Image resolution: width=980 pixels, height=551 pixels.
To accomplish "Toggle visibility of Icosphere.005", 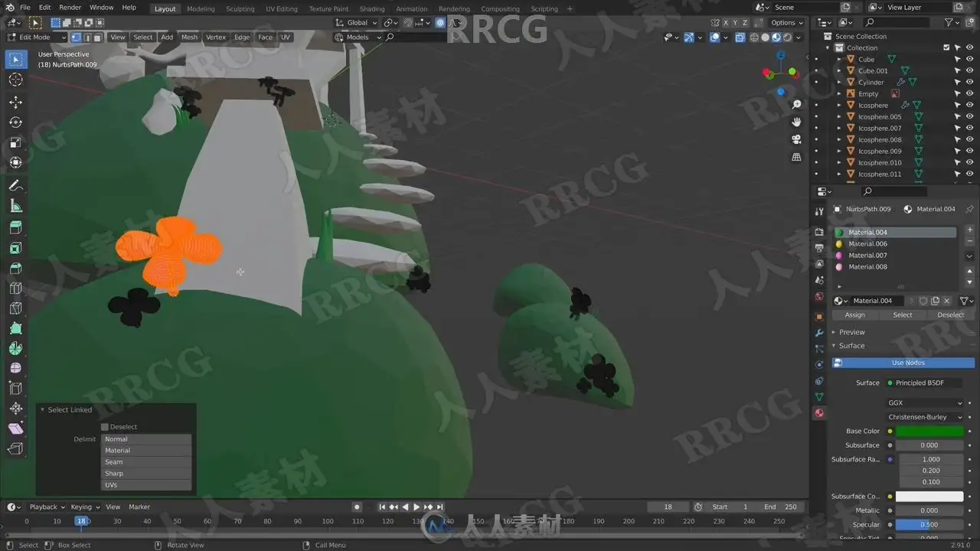I will (x=969, y=116).
